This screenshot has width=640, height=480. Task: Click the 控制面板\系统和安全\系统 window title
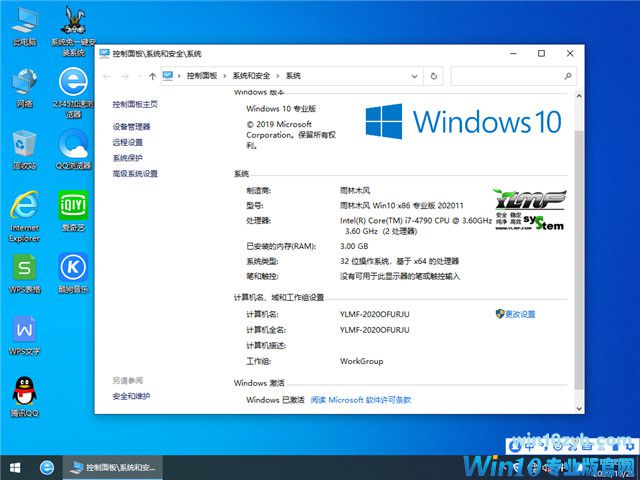click(157, 53)
